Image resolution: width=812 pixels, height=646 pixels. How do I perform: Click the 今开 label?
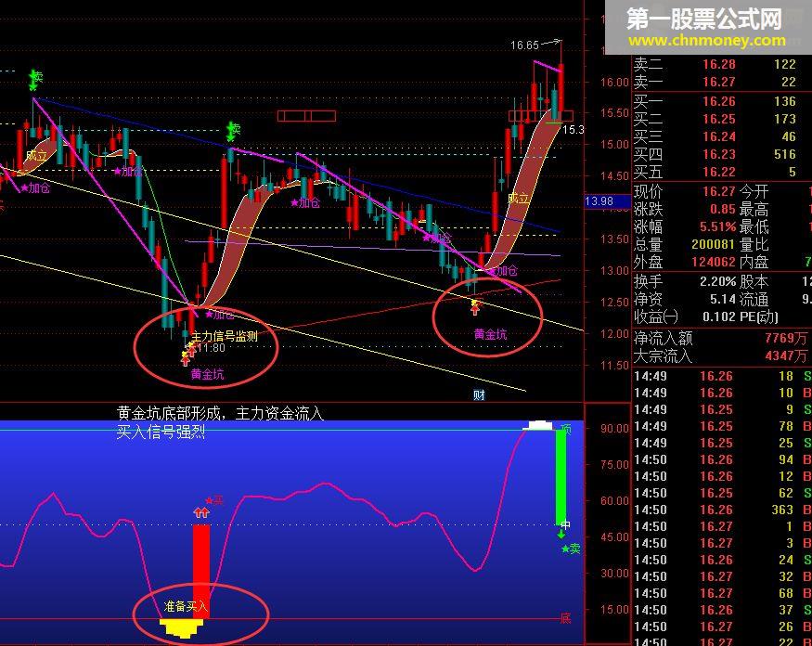click(x=754, y=192)
